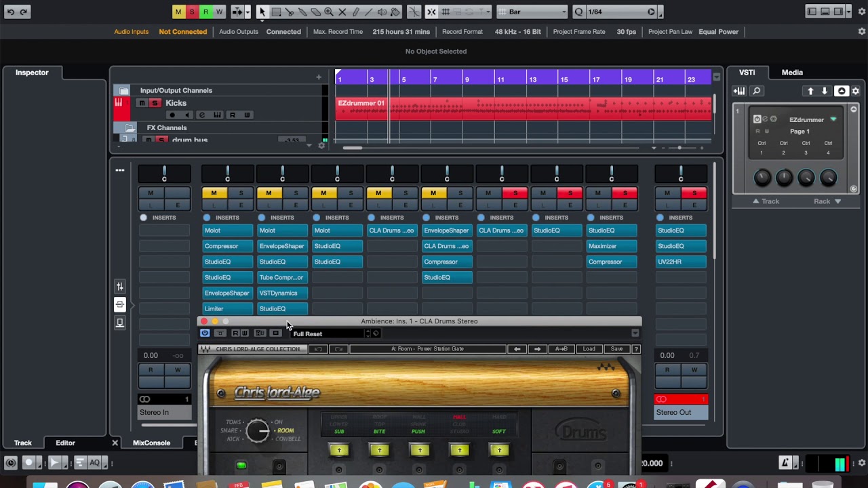Click the Undo arrow in the top toolbar
Screen dimensions: 868x488
pyautogui.click(x=10, y=12)
